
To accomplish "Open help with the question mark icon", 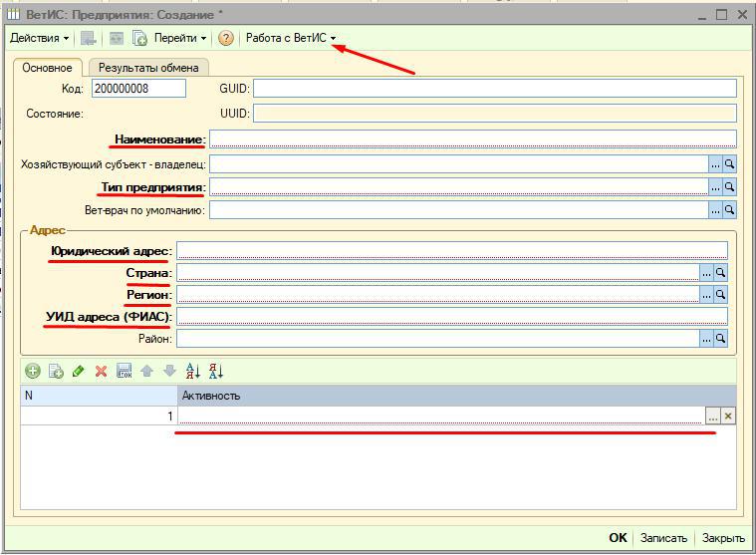I will (226, 39).
